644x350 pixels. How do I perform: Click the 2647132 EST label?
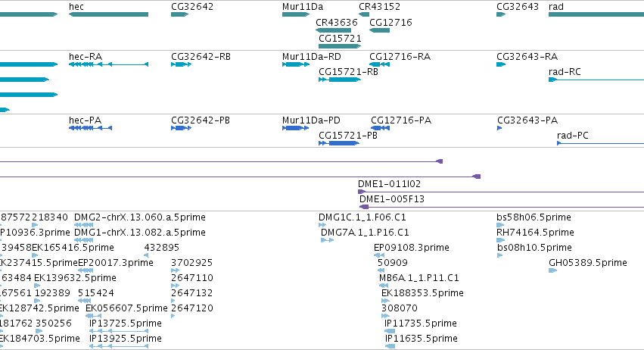pos(191,293)
